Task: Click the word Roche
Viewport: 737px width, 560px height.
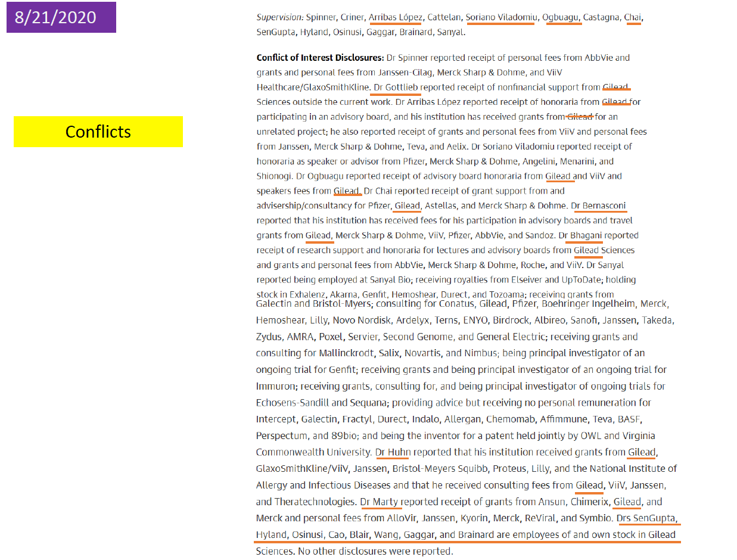Action: click(x=531, y=265)
